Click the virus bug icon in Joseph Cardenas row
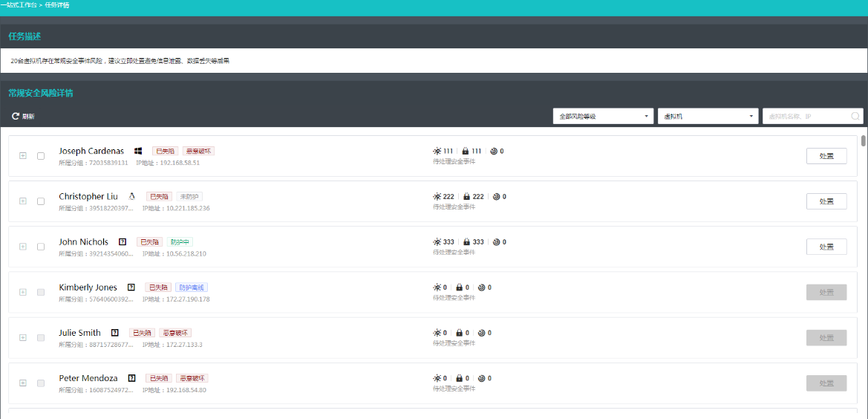868x419 pixels. click(437, 151)
